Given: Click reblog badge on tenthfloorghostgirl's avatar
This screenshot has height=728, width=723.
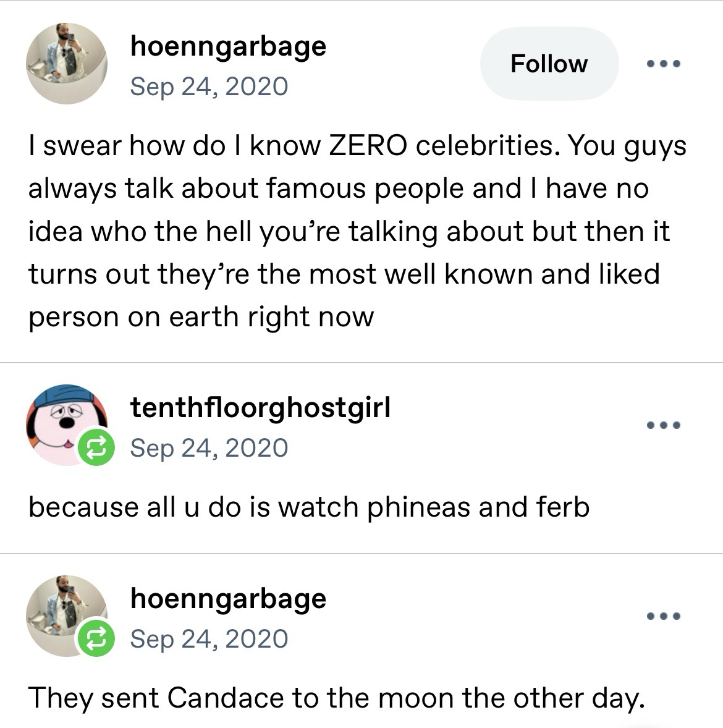Looking at the screenshot, I should point(95,446).
